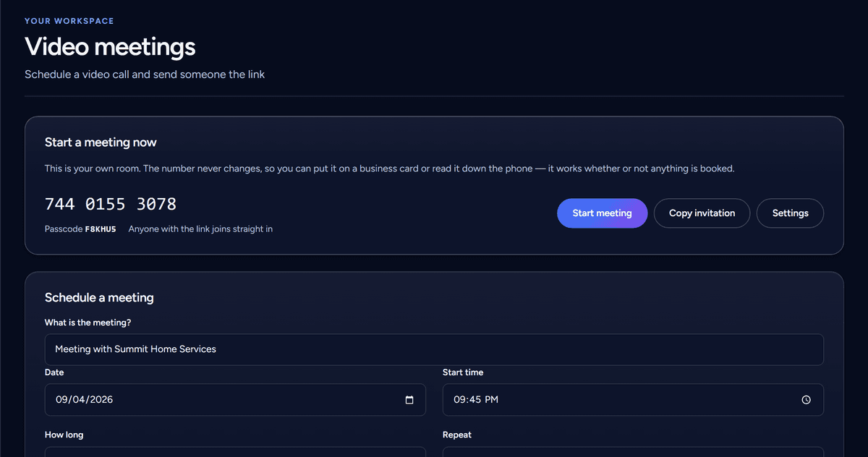Click the 'Repeat' label
Image resolution: width=868 pixels, height=457 pixels.
click(x=457, y=435)
